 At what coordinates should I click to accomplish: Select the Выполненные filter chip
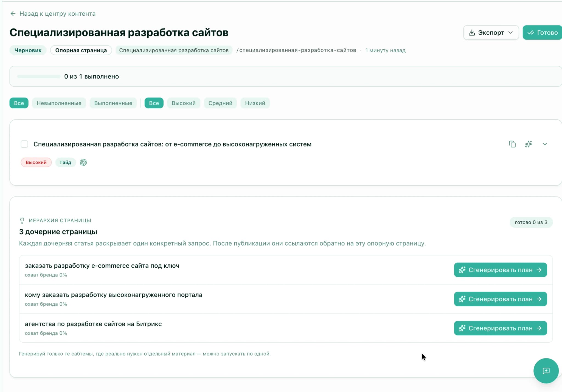point(113,103)
